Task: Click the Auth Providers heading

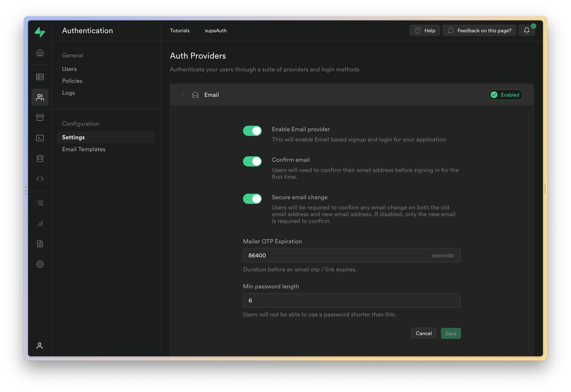Action: (x=198, y=56)
